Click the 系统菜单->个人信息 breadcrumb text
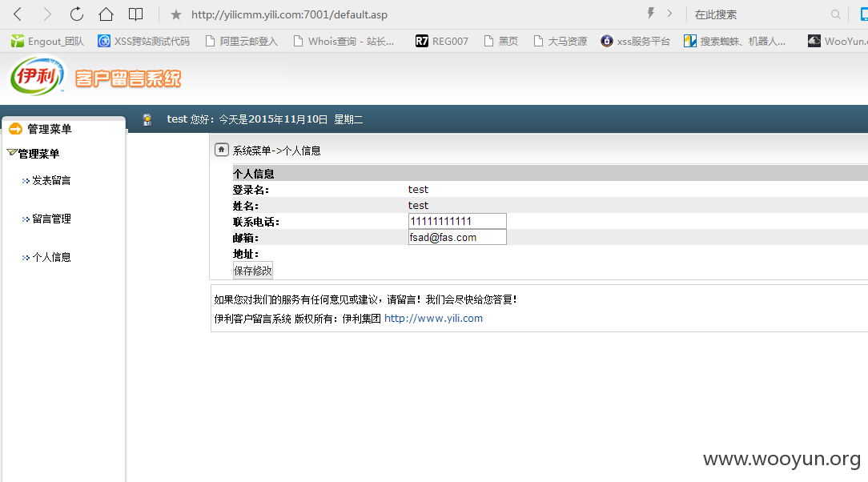 (x=277, y=151)
